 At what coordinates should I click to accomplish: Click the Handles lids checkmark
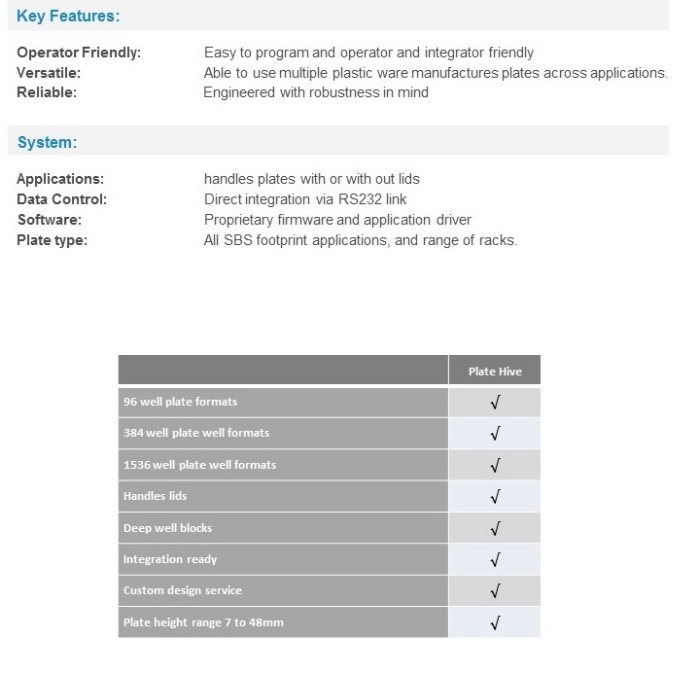click(495, 497)
